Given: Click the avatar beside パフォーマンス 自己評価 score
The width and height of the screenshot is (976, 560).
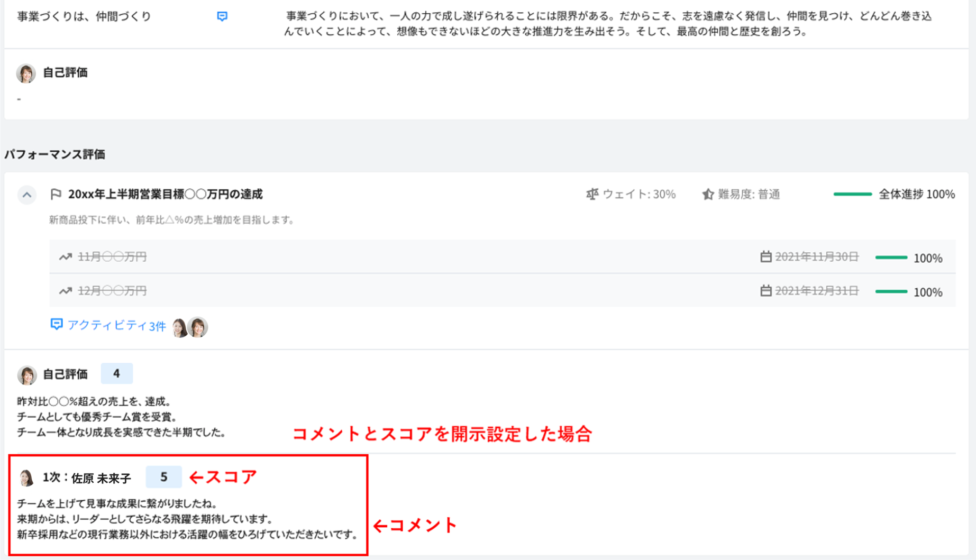Looking at the screenshot, I should pyautogui.click(x=26, y=375).
